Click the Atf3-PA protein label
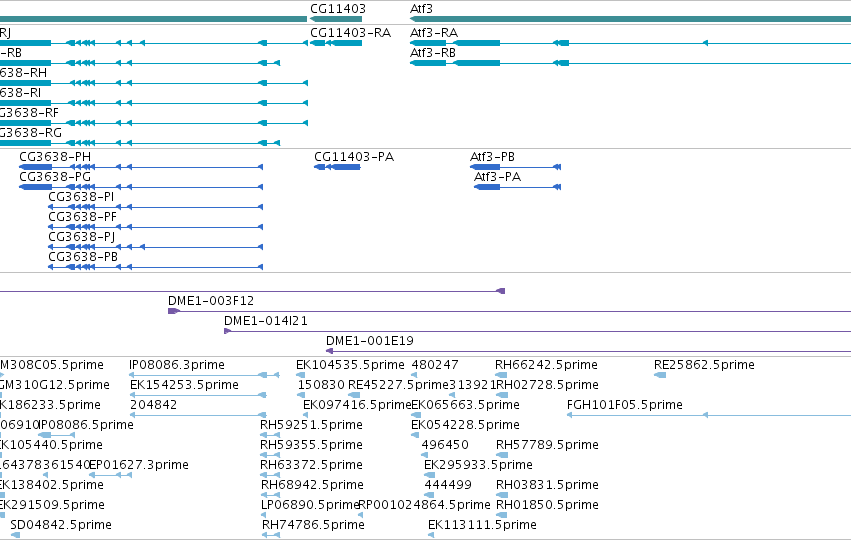The width and height of the screenshot is (851, 540). point(497,177)
